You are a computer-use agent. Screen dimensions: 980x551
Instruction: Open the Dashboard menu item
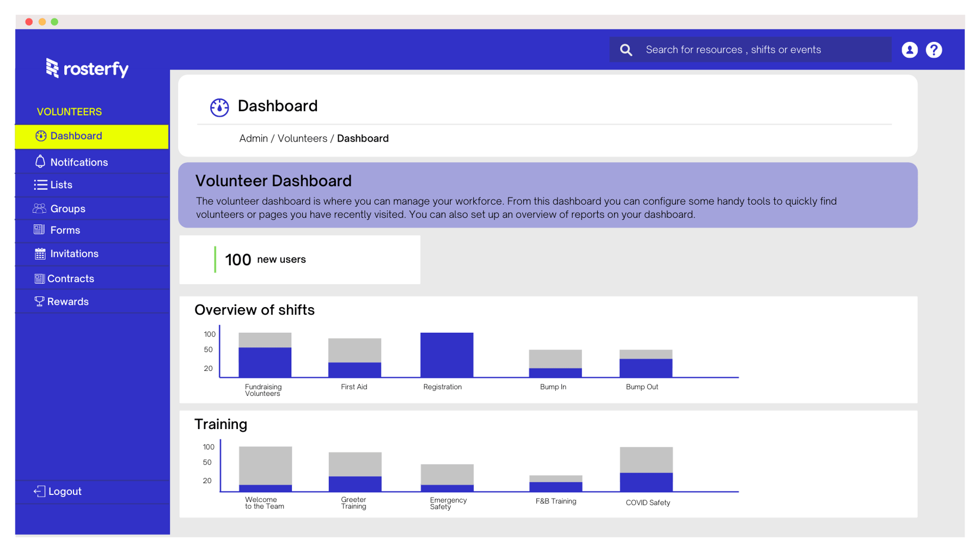tap(76, 136)
